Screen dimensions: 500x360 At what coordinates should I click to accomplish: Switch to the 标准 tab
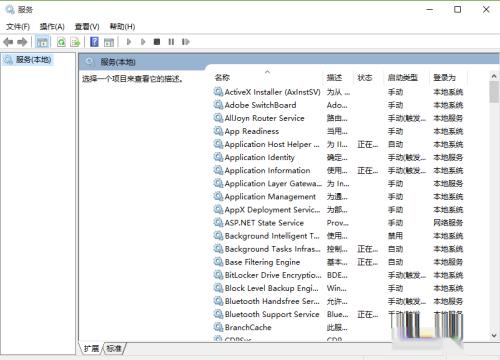[114, 349]
